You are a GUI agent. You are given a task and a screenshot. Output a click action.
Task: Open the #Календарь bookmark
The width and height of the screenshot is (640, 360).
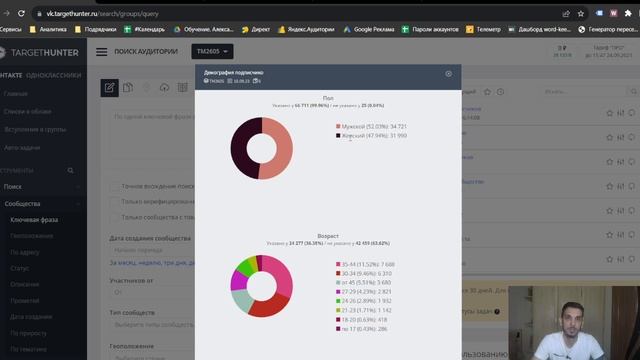point(144,29)
